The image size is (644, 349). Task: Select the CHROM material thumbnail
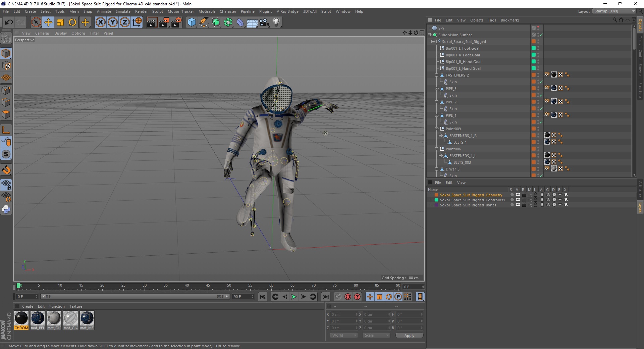click(21, 320)
